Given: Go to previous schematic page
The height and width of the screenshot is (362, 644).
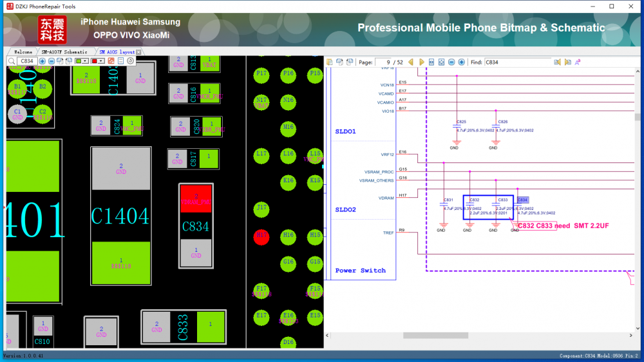Looking at the screenshot, I should click(411, 62).
